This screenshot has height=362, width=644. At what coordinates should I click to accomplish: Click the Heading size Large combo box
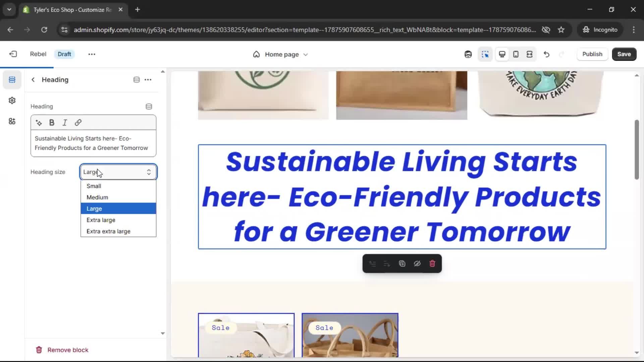[x=118, y=172]
